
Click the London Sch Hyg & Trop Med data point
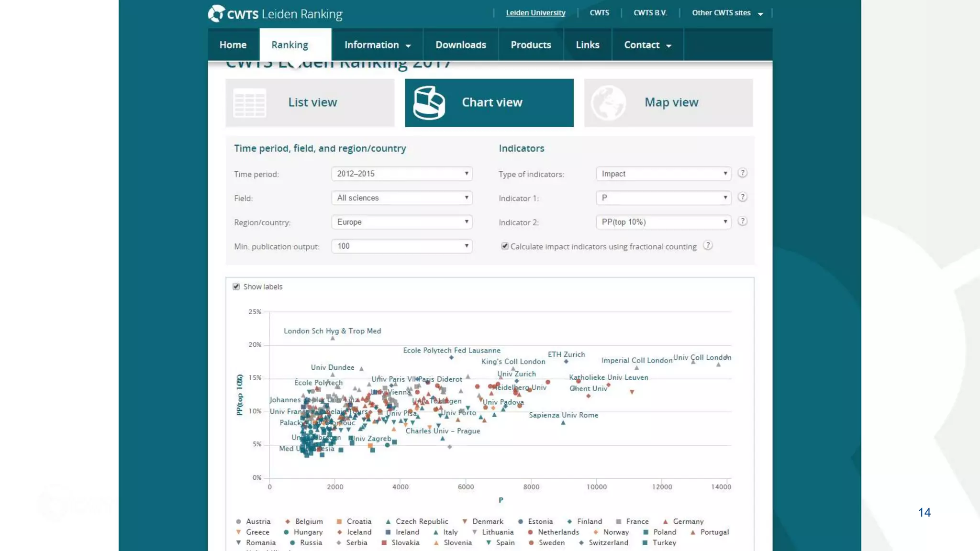tap(333, 338)
